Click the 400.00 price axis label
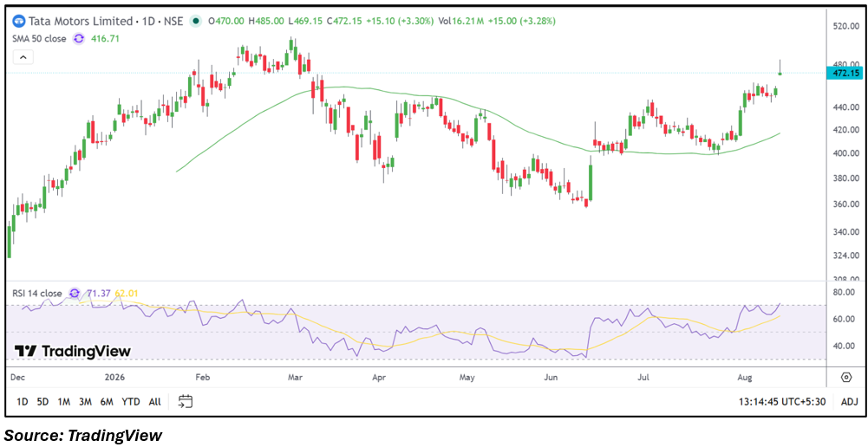 pyautogui.click(x=845, y=154)
